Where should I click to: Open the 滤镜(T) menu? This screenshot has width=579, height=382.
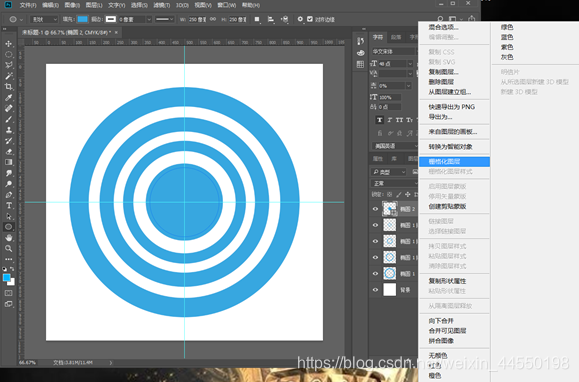tap(162, 5)
